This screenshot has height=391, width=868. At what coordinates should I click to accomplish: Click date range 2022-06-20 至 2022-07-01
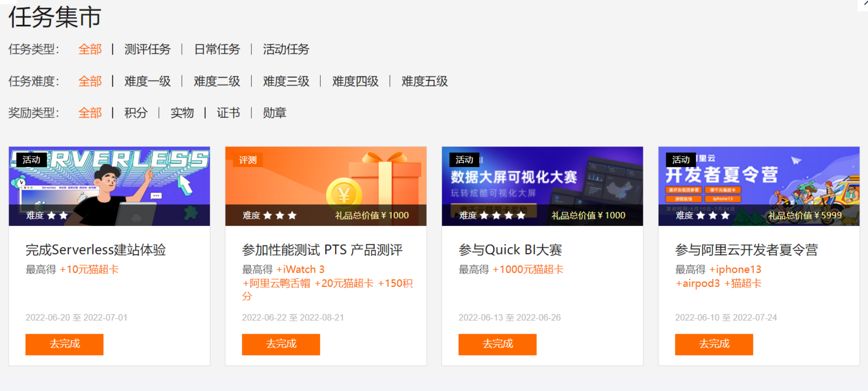coord(76,317)
